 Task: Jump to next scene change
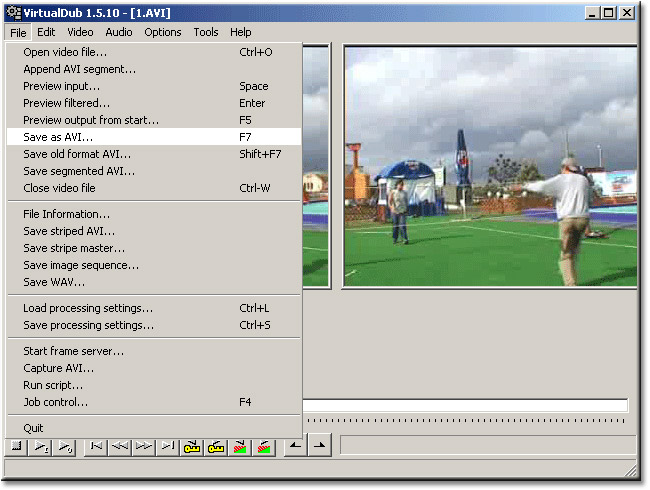tap(264, 447)
